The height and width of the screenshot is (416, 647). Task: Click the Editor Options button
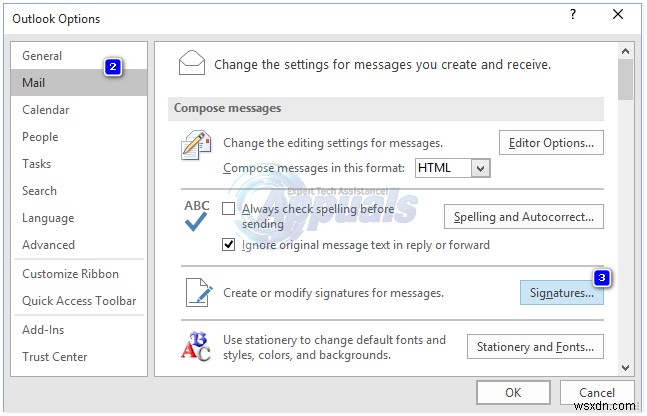tap(551, 143)
